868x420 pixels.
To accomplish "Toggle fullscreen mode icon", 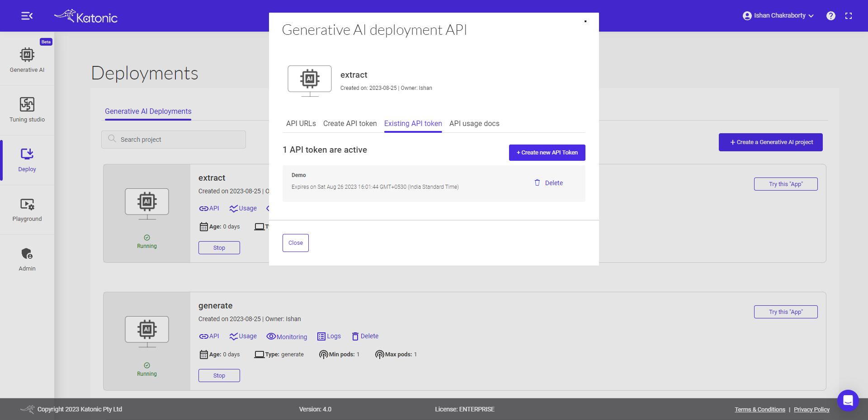I will click(849, 16).
